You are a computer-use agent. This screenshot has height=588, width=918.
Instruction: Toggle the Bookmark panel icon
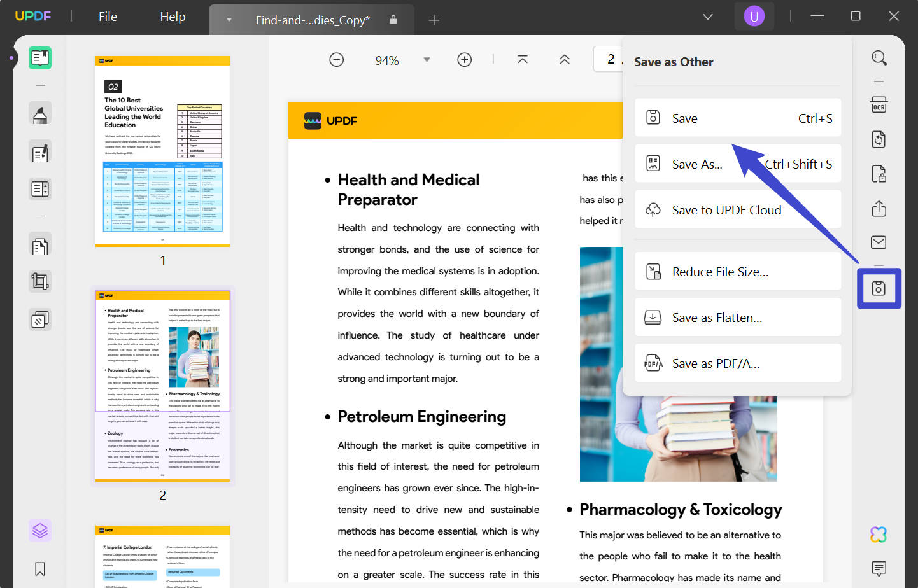(40, 569)
